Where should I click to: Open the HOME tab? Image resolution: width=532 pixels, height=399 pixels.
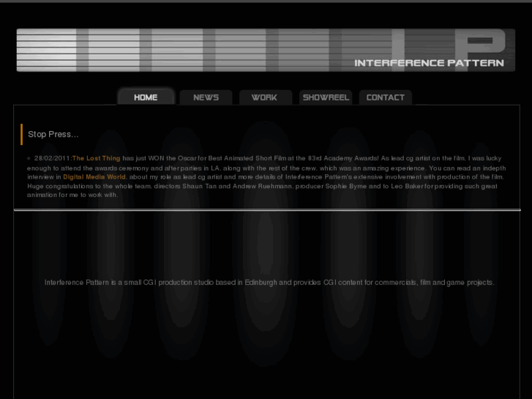[146, 97]
